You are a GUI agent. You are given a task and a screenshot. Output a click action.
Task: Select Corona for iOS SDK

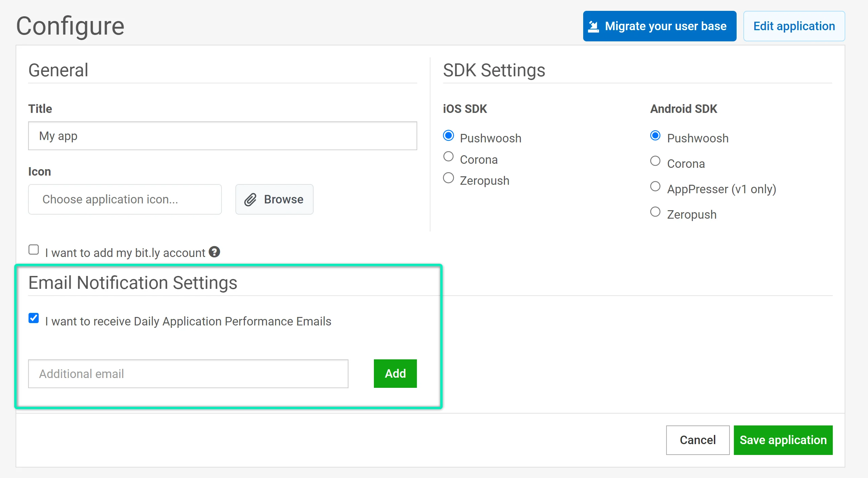pos(448,157)
